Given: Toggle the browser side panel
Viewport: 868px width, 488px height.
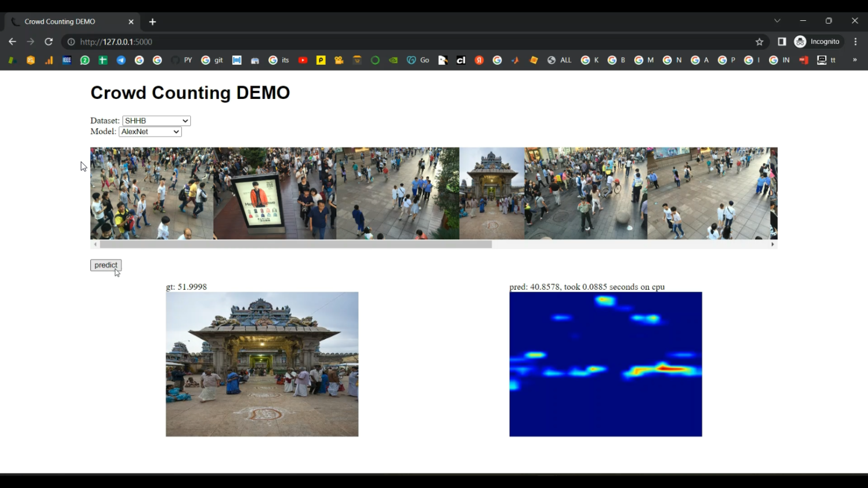Looking at the screenshot, I should pos(782,42).
